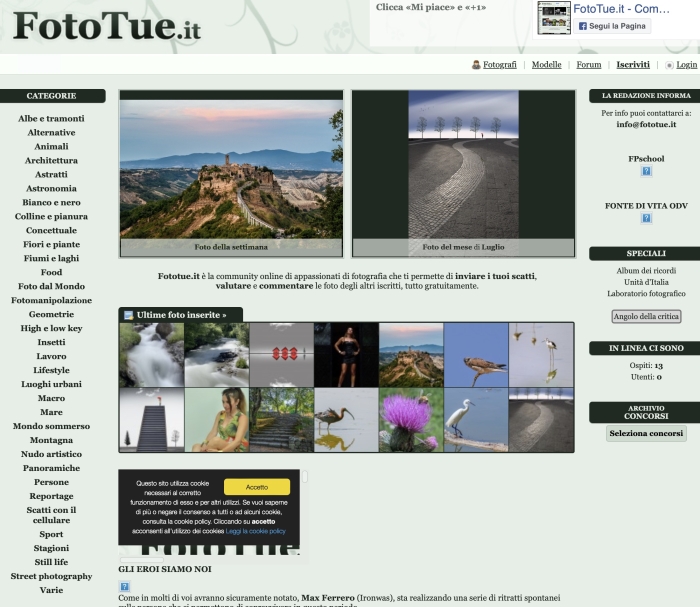The image size is (700, 607).
Task: Open the Street photography category
Action: (51, 576)
